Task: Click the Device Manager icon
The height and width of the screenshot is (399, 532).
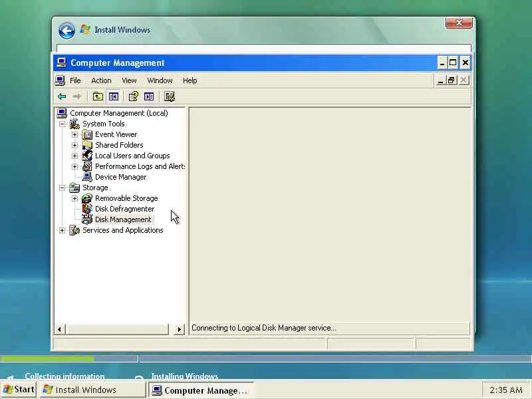Action: tap(87, 177)
